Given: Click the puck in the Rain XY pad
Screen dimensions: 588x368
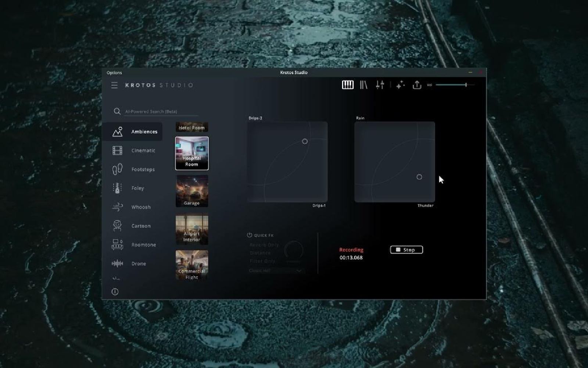Looking at the screenshot, I should (419, 177).
